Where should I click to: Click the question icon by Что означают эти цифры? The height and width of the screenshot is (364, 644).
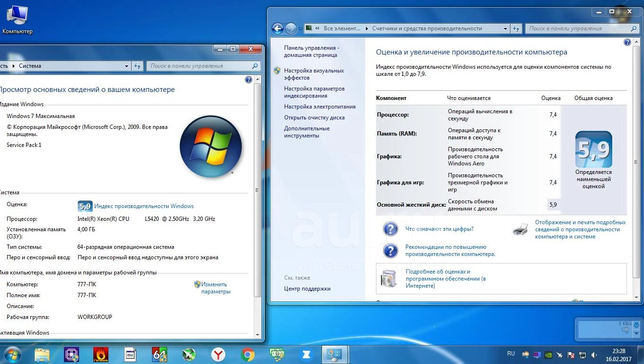point(390,229)
